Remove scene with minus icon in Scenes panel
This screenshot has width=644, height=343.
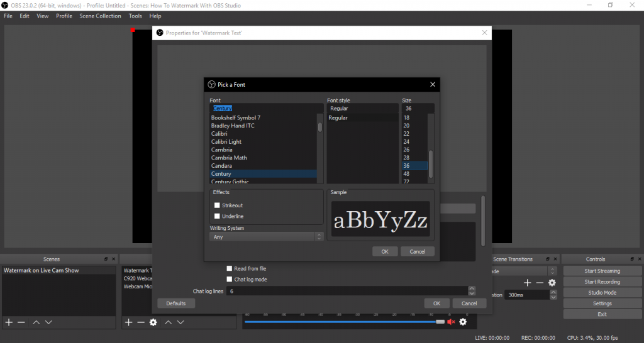pyautogui.click(x=21, y=322)
